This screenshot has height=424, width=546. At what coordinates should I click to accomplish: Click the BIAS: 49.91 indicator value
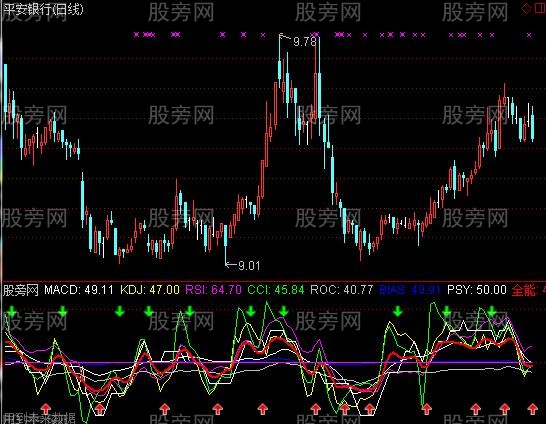pos(410,290)
